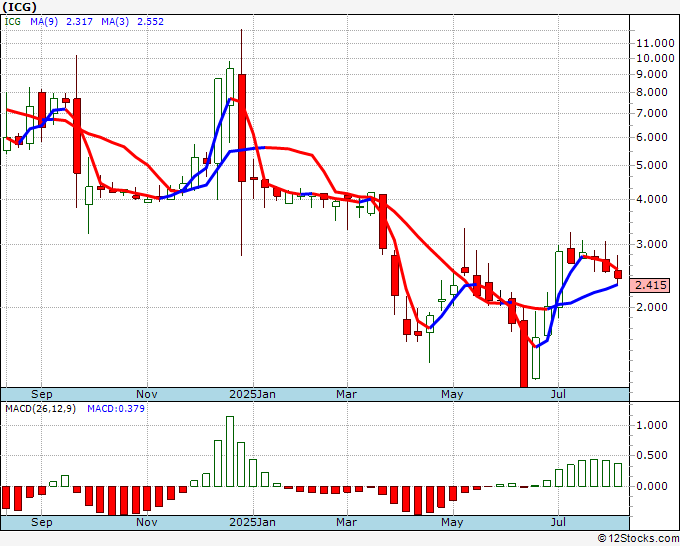Click the 10.000 price axis label

click(655, 58)
